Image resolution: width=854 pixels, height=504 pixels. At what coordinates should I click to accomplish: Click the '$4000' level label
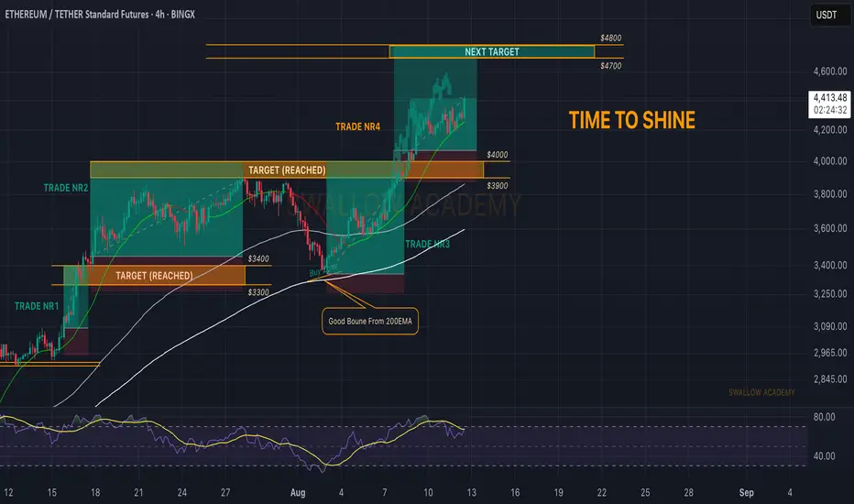[498, 155]
